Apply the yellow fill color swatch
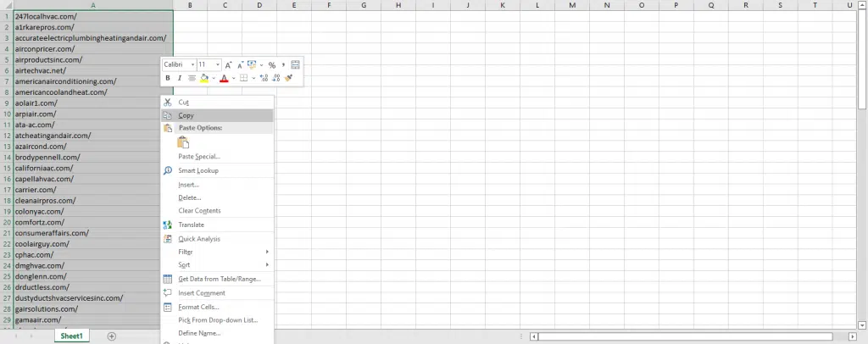The width and height of the screenshot is (868, 344). click(203, 78)
